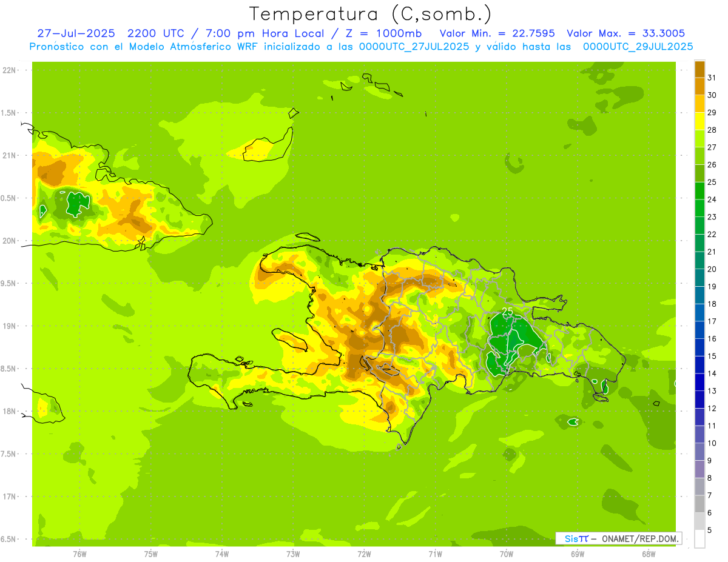Click the legend value '25'
Viewport: 728px width, 562px height.
tap(712, 182)
